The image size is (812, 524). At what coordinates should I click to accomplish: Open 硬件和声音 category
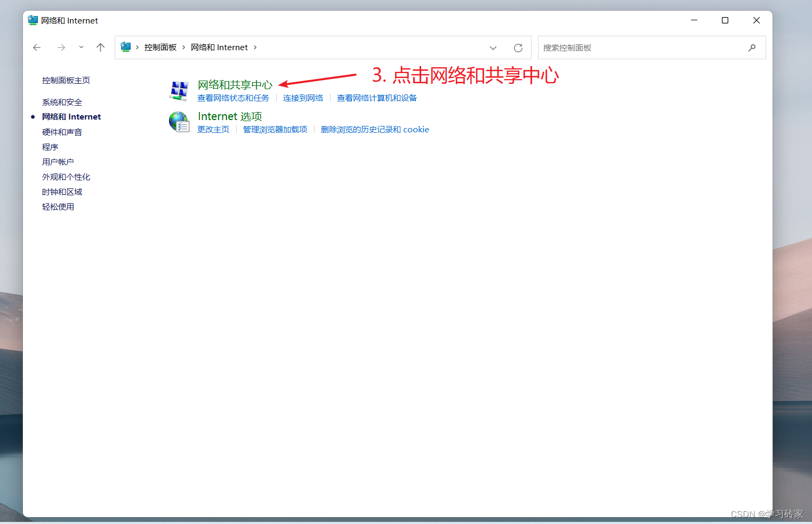point(62,132)
